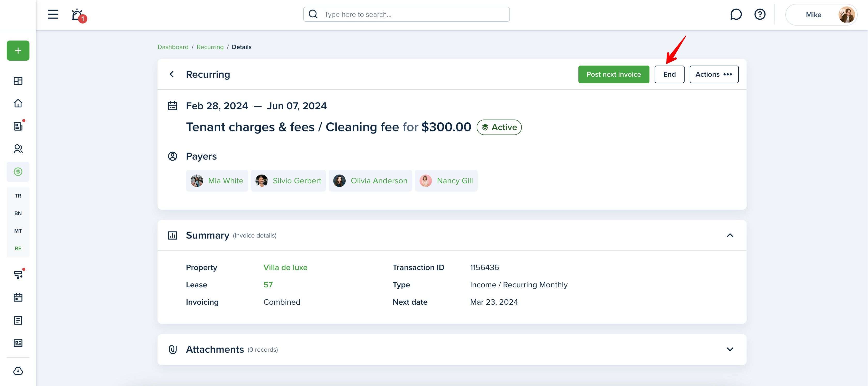Open the reports news sidebar icon
The width and height of the screenshot is (868, 386).
click(18, 343)
